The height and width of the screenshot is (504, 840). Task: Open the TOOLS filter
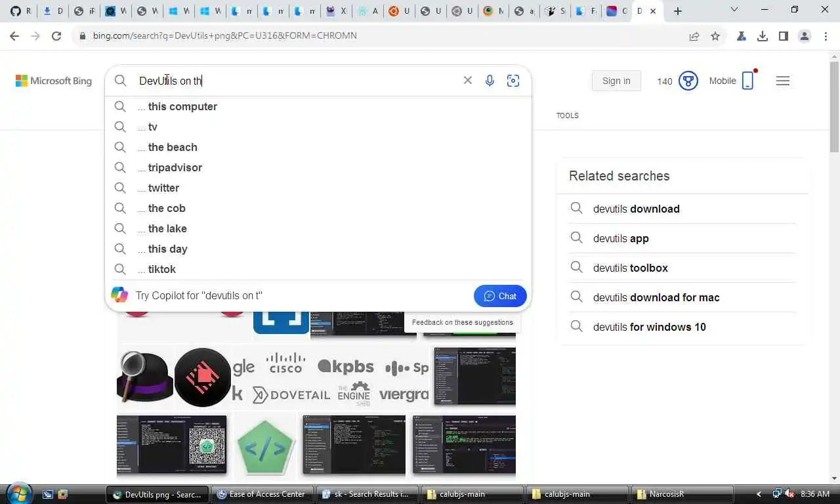pyautogui.click(x=568, y=115)
